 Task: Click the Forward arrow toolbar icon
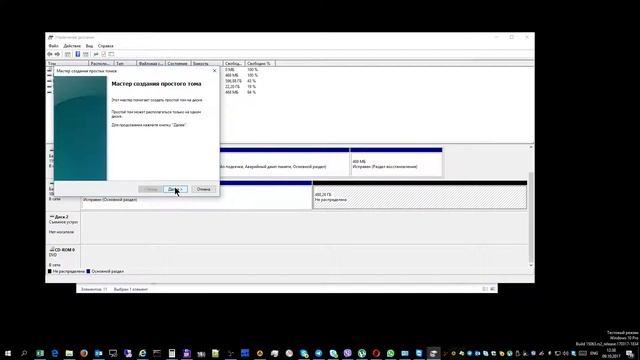click(x=58, y=54)
